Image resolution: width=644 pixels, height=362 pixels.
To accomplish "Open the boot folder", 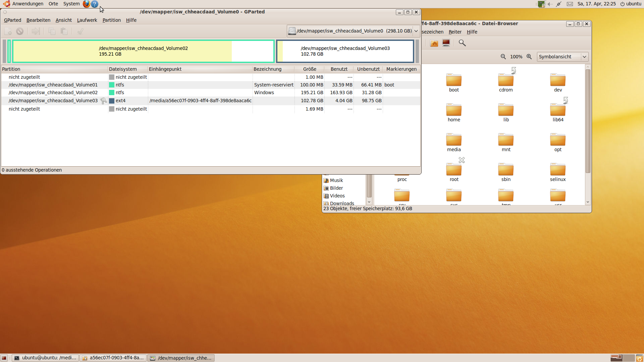I will tap(454, 83).
